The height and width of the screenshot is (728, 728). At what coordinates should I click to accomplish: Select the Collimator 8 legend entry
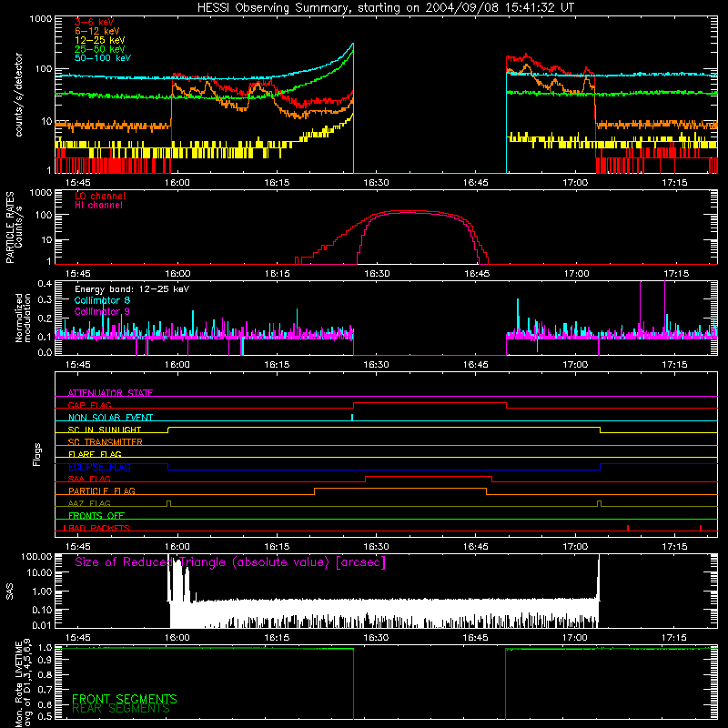102,300
